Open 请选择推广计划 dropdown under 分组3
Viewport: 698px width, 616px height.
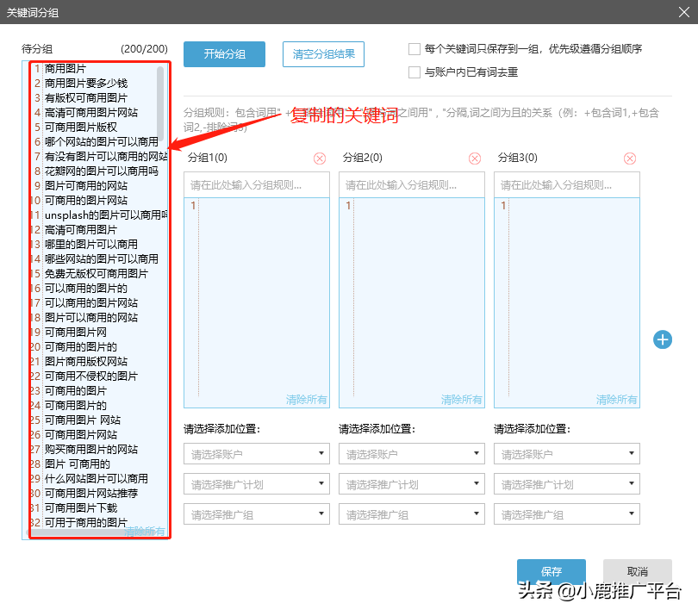[x=567, y=484]
